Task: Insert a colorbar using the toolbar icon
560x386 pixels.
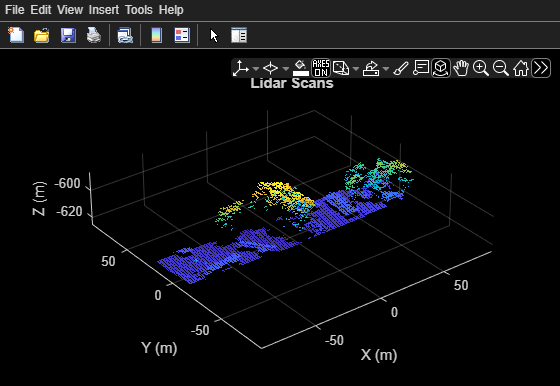Action: click(x=156, y=35)
